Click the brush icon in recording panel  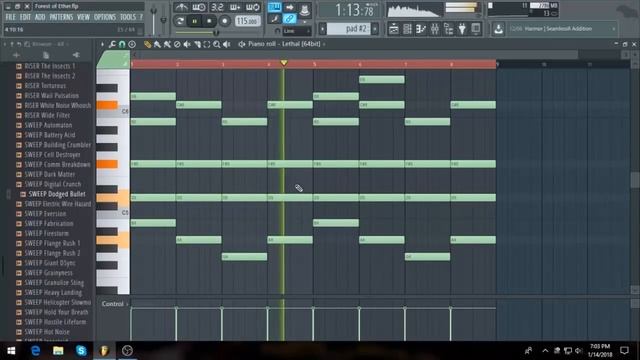(x=275, y=18)
